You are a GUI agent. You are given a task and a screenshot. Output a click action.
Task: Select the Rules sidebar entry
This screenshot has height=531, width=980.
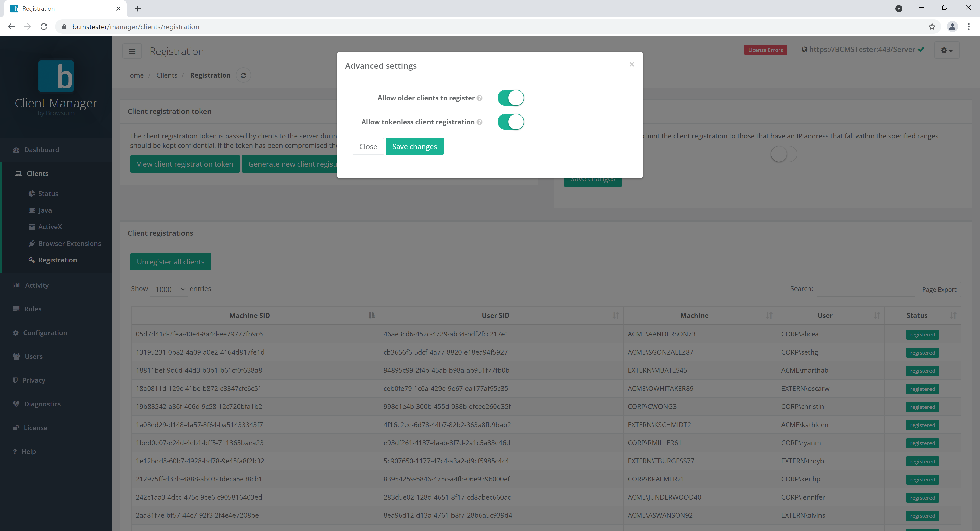coord(33,309)
